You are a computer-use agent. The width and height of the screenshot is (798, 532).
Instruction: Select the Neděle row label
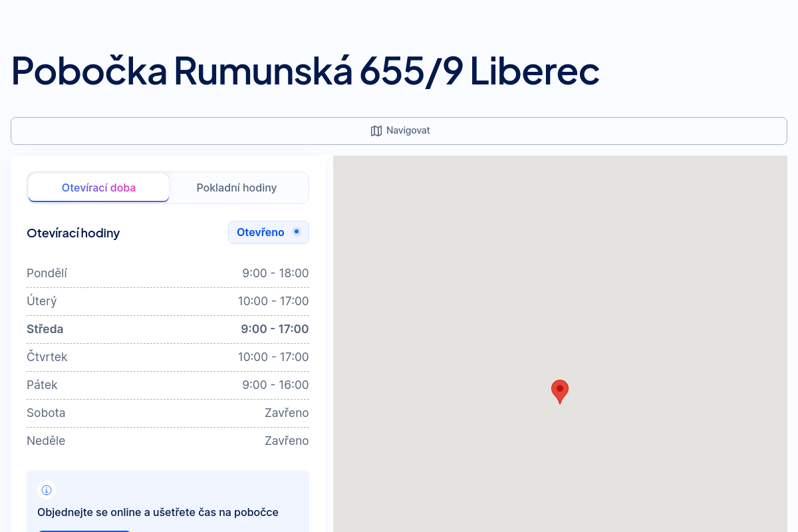46,441
